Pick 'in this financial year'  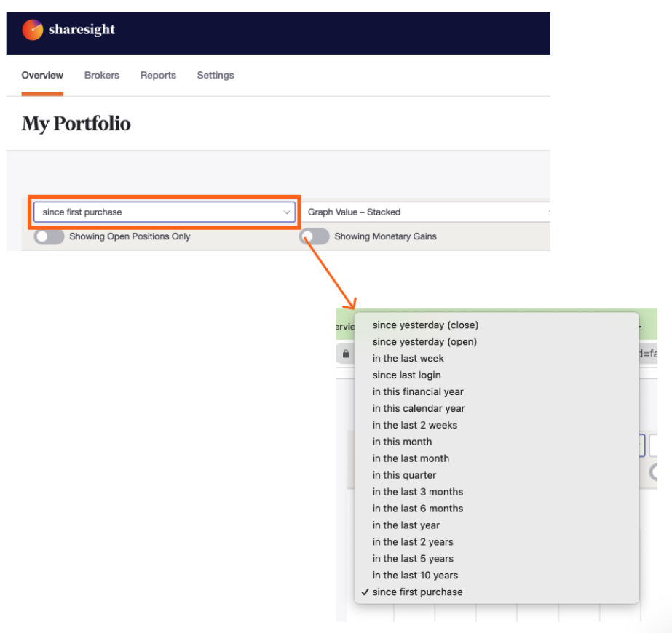pyautogui.click(x=497, y=392)
